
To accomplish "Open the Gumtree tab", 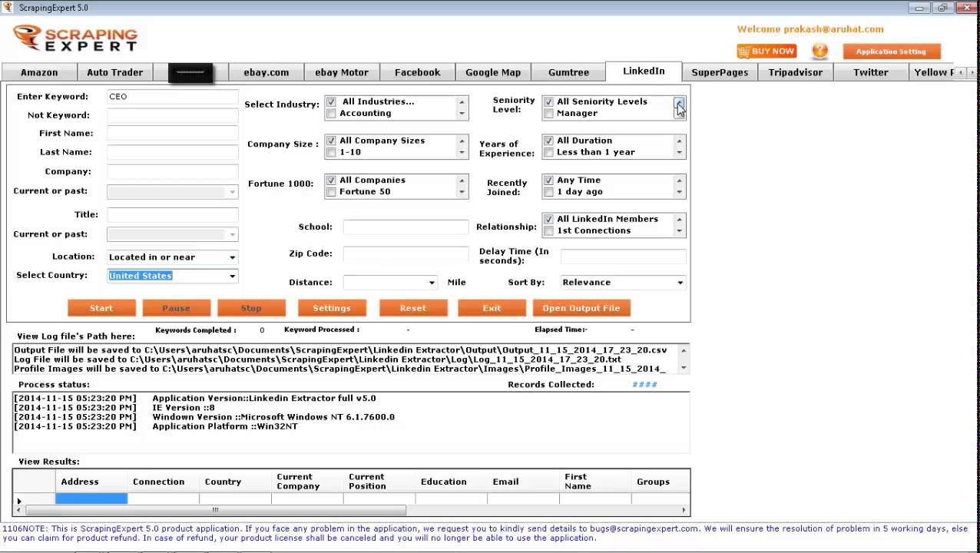I will click(x=569, y=72).
